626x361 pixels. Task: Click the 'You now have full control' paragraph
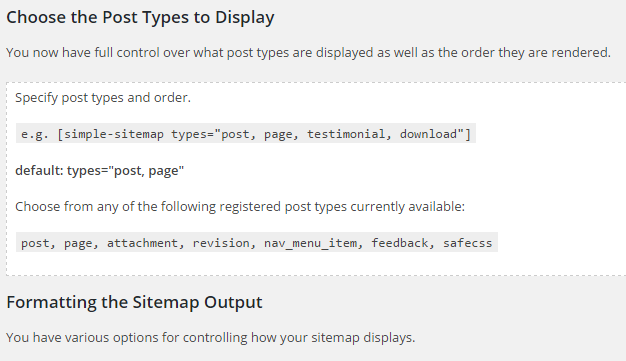[308, 53]
